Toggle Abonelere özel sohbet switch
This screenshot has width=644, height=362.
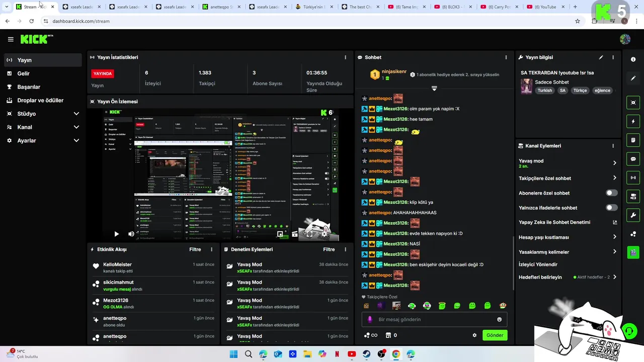(611, 193)
